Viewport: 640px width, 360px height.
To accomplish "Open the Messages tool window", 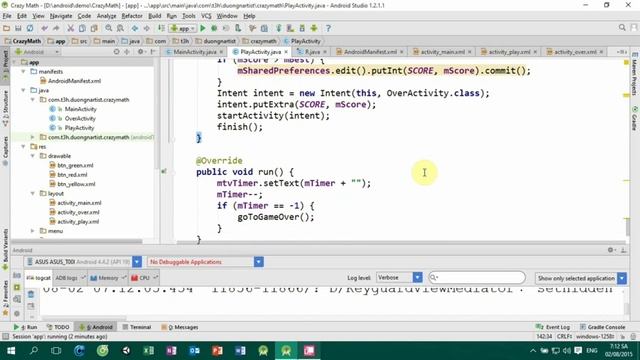I will tap(180, 327).
